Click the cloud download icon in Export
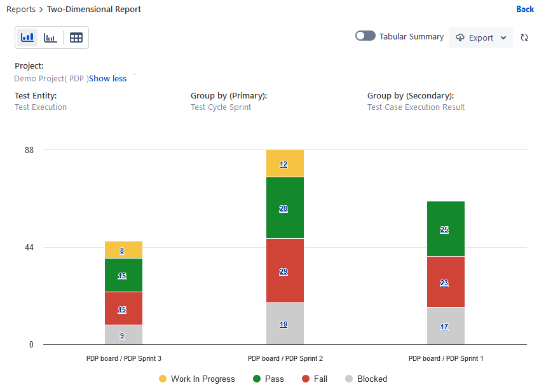This screenshot has width=539, height=392. tap(460, 37)
